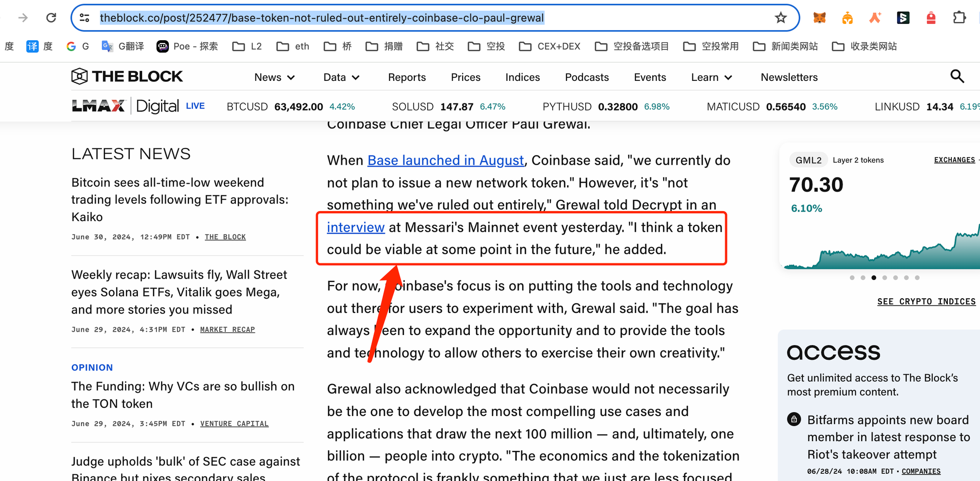Open the Reports menu item

pyautogui.click(x=407, y=78)
